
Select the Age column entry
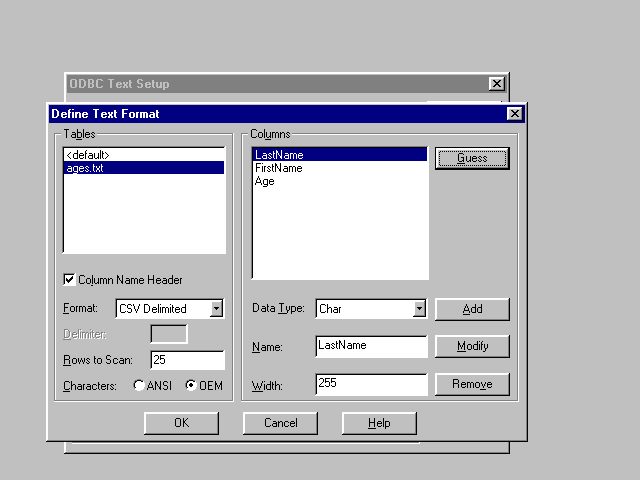[x=265, y=181]
